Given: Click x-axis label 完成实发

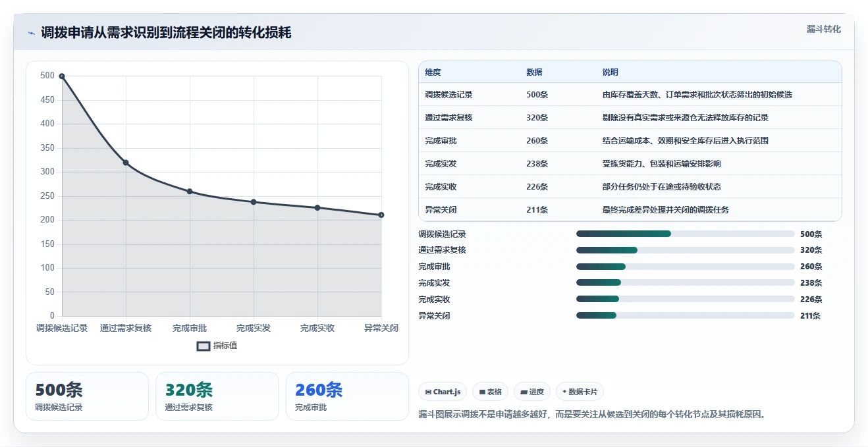Looking at the screenshot, I should tap(254, 328).
